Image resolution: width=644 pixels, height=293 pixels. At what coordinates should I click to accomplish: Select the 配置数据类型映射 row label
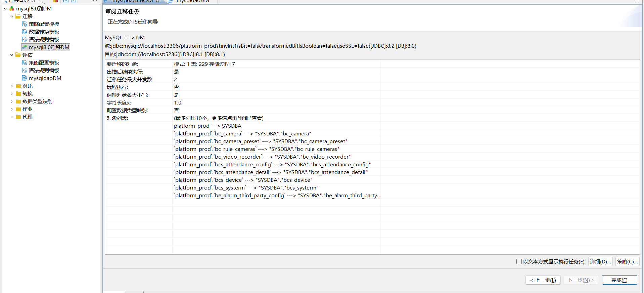coord(128,111)
